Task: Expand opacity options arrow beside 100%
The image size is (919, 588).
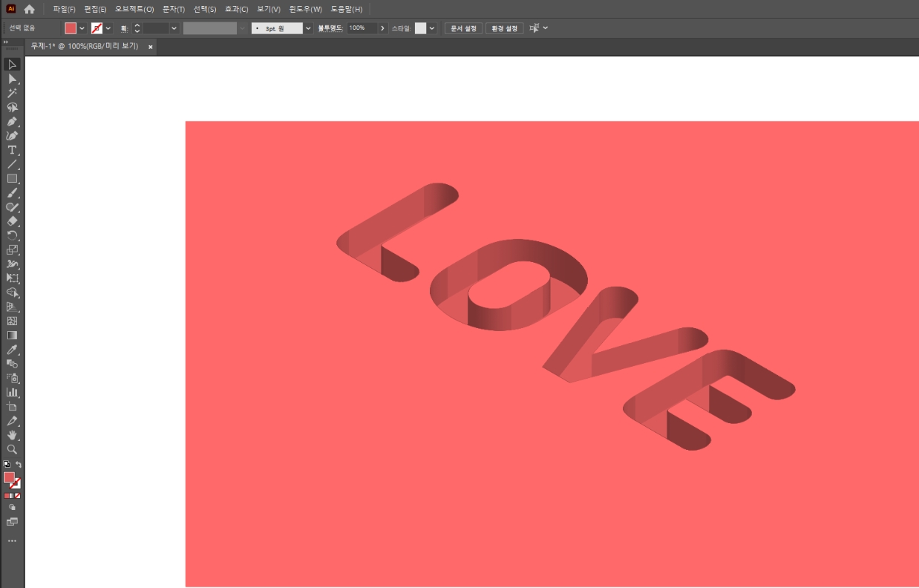Action: [x=382, y=28]
